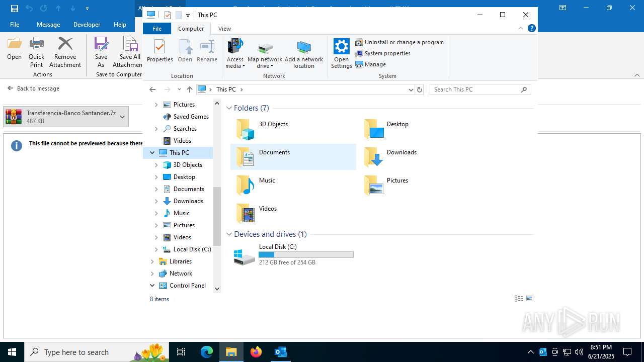Click Save As in Outlook ribbon
The width and height of the screenshot is (644, 362).
tap(101, 52)
